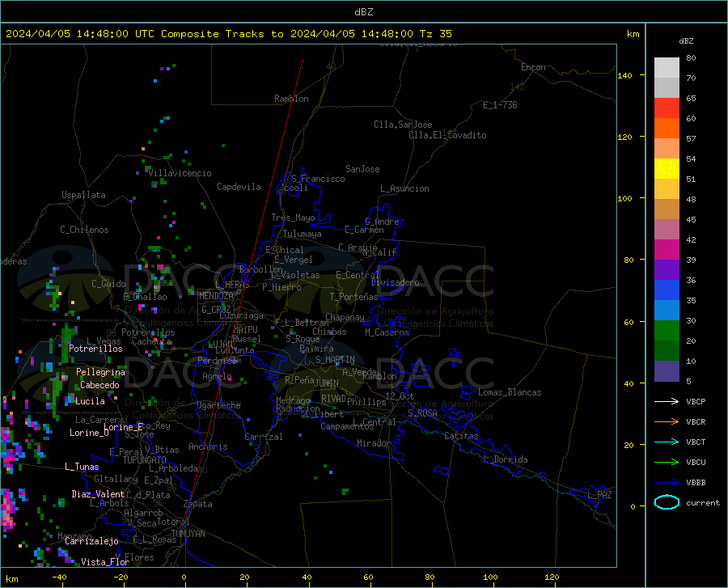Click the C_Chilenos map label
Viewport: 728px width, 588px height.
pyautogui.click(x=84, y=230)
